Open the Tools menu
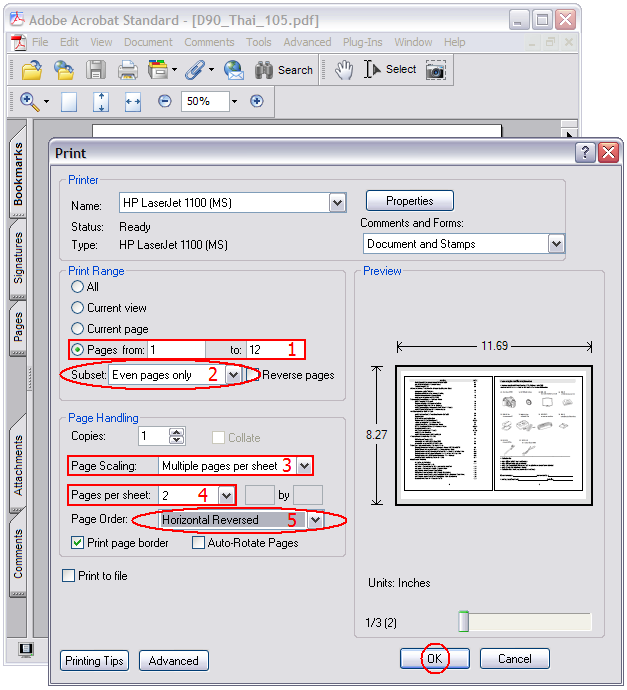 (258, 42)
